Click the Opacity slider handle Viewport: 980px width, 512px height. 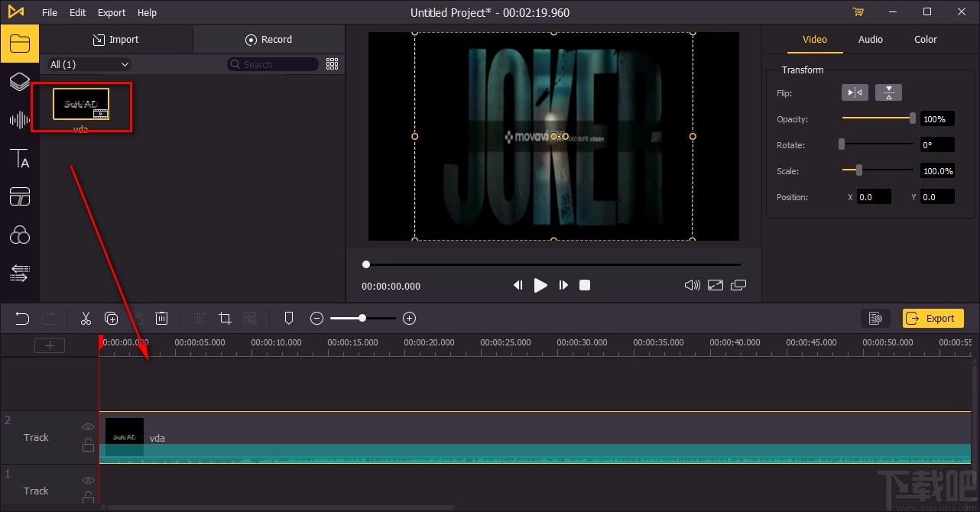click(x=912, y=118)
